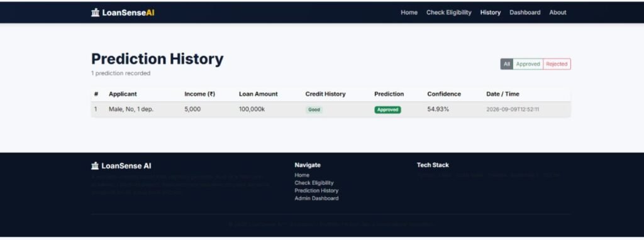The image size is (644, 240).
Task: Click the Confidence column header
Action: click(x=444, y=94)
